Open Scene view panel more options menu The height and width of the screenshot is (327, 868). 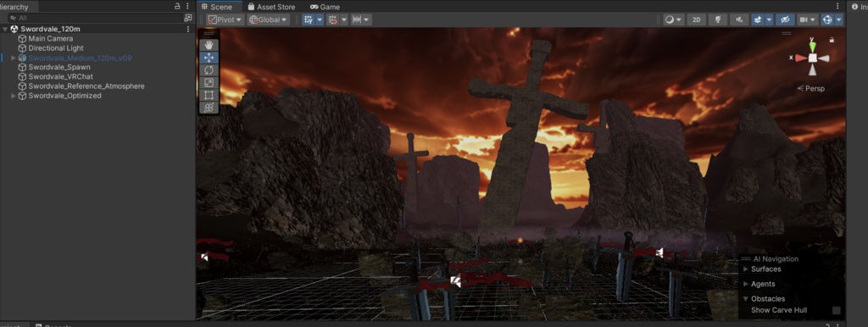coord(837,6)
